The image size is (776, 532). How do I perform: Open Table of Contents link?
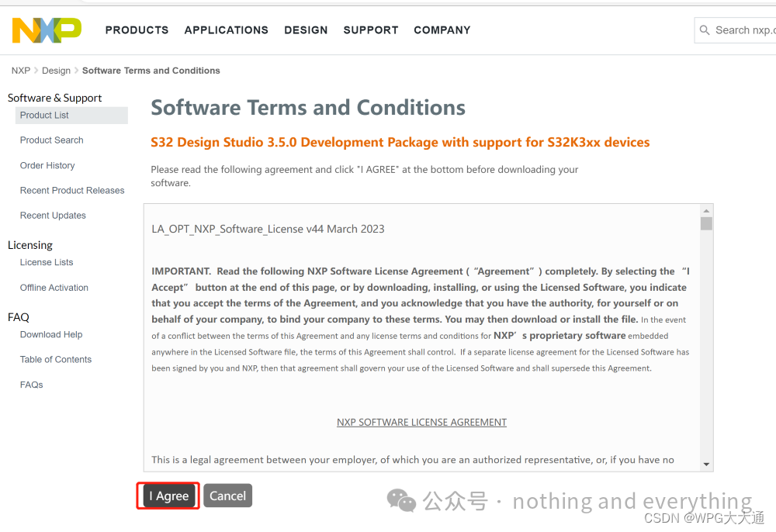tap(55, 359)
